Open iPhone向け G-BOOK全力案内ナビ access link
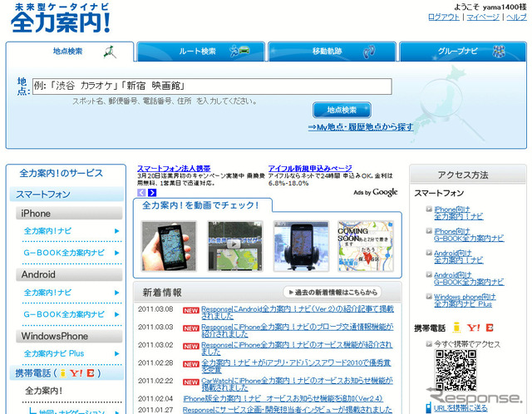Viewport: 532px width, 414px height. click(x=469, y=234)
